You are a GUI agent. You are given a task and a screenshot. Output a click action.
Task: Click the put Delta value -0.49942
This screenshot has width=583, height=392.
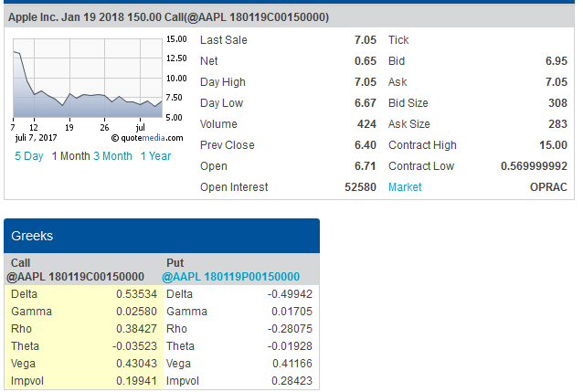[x=290, y=294]
